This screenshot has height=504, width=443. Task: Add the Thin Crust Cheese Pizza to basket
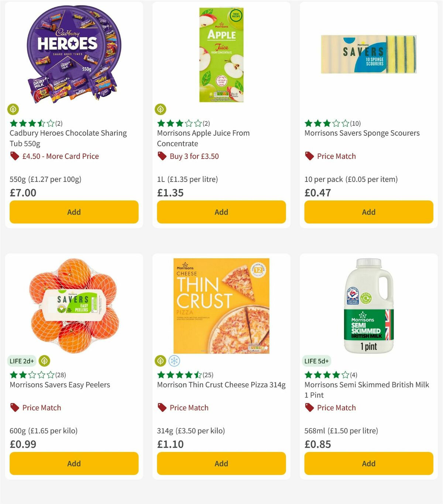coord(221,463)
